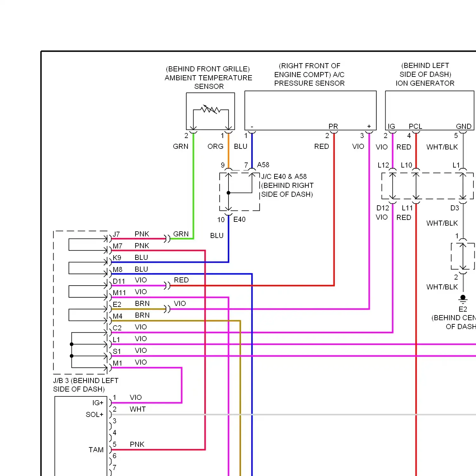
Task: Click the ground symbol above E2
Action: (x=463, y=299)
